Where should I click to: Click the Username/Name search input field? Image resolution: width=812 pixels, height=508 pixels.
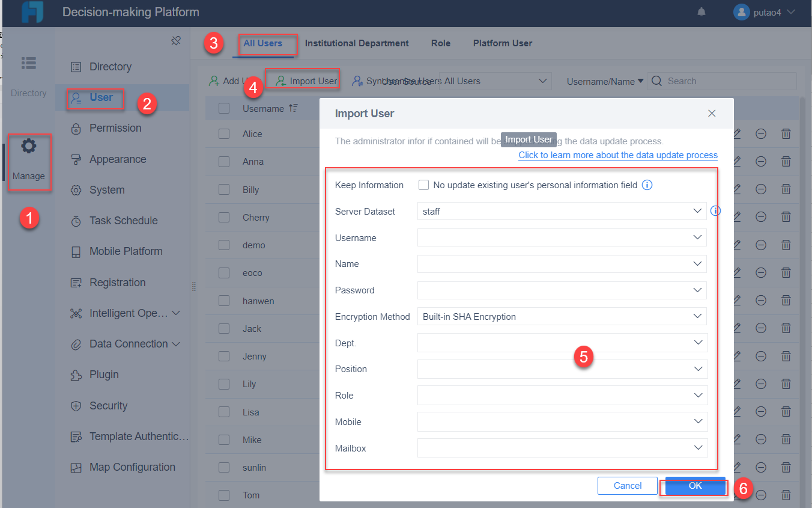(721, 81)
